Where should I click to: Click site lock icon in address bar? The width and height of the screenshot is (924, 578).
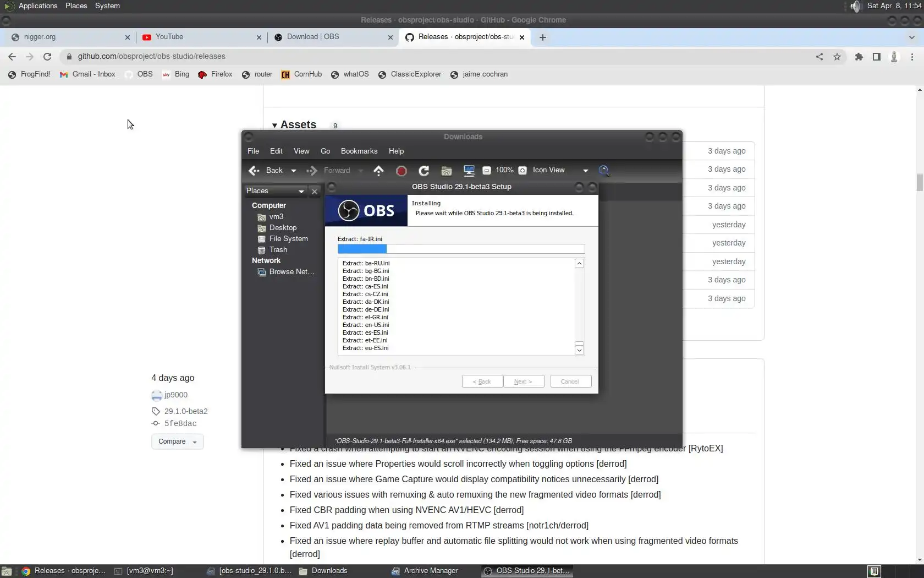coord(69,56)
